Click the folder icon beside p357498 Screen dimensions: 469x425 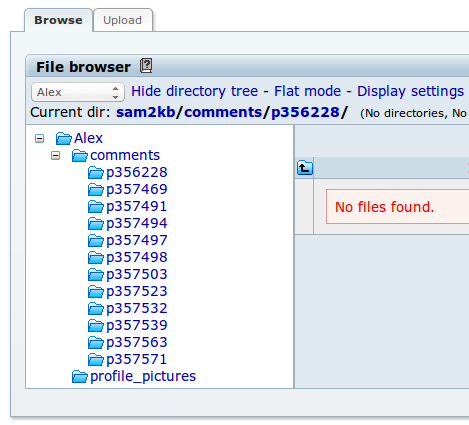[96, 257]
